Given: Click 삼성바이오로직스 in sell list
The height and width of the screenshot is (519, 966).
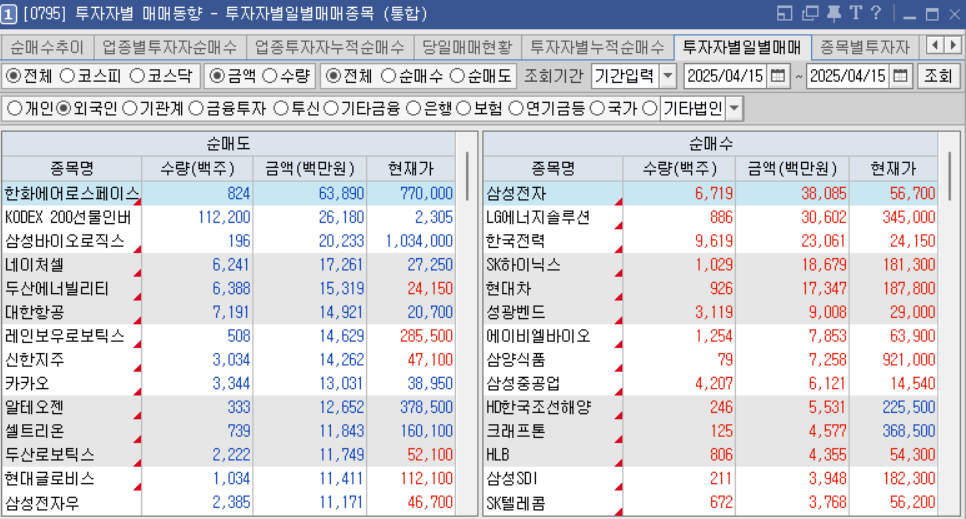Looking at the screenshot, I should (65, 241).
